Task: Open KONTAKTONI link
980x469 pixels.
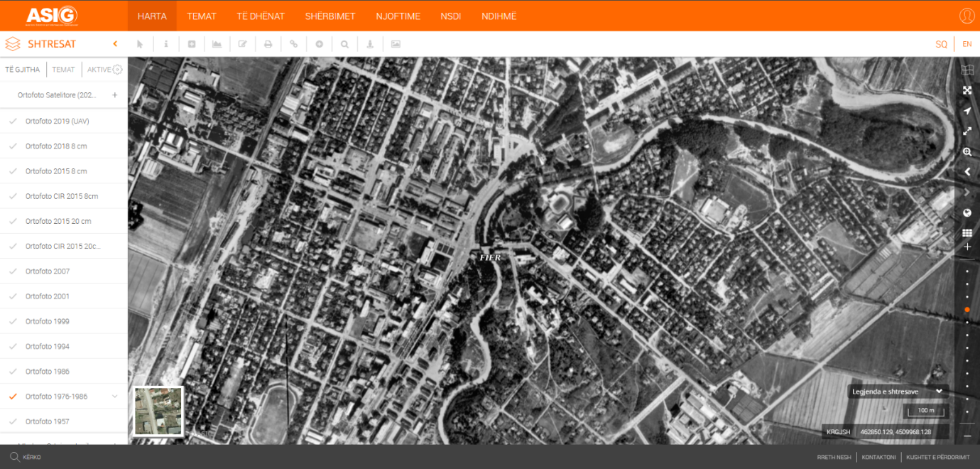Action: 878,457
